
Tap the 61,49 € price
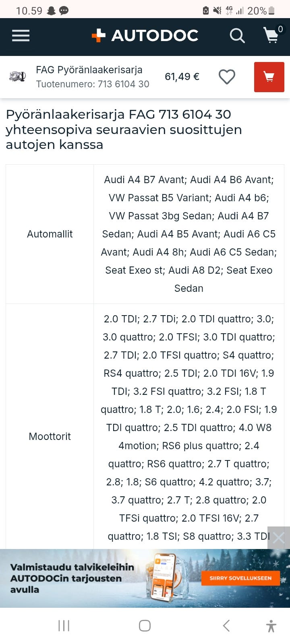(182, 76)
